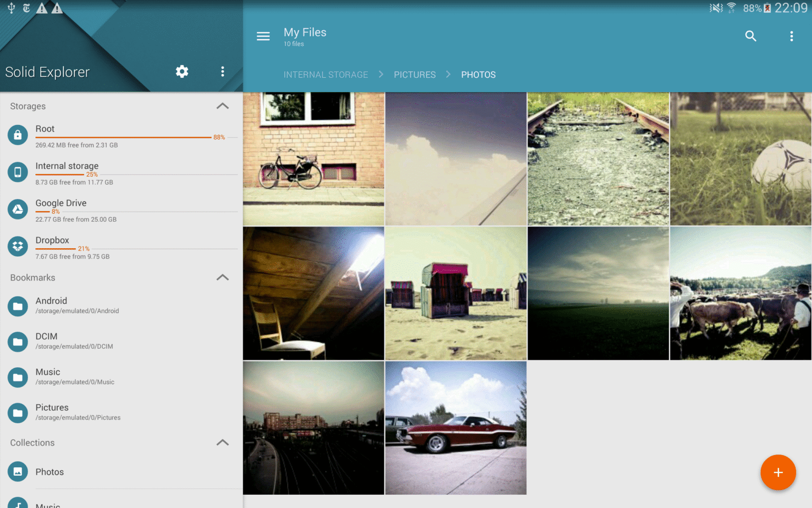Image resolution: width=812 pixels, height=508 pixels.
Task: Collapse the Storages section
Action: 223,106
